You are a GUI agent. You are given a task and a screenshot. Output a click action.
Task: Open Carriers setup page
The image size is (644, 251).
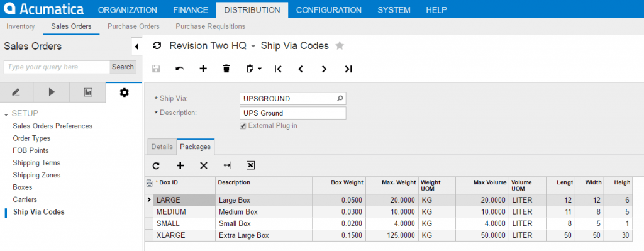pyautogui.click(x=25, y=199)
